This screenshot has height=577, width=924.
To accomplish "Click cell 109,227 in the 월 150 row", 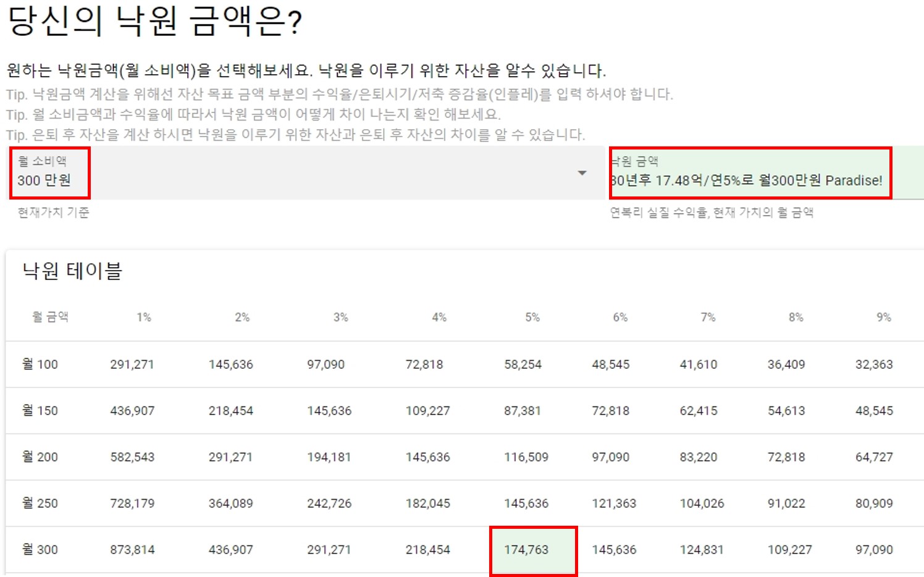I will (x=427, y=411).
